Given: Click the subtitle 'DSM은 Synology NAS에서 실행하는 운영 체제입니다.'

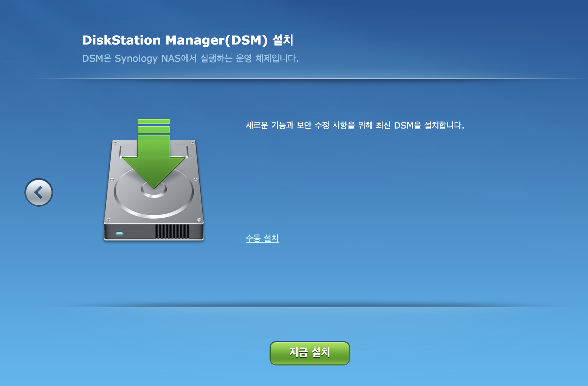Looking at the screenshot, I should click(x=190, y=58).
